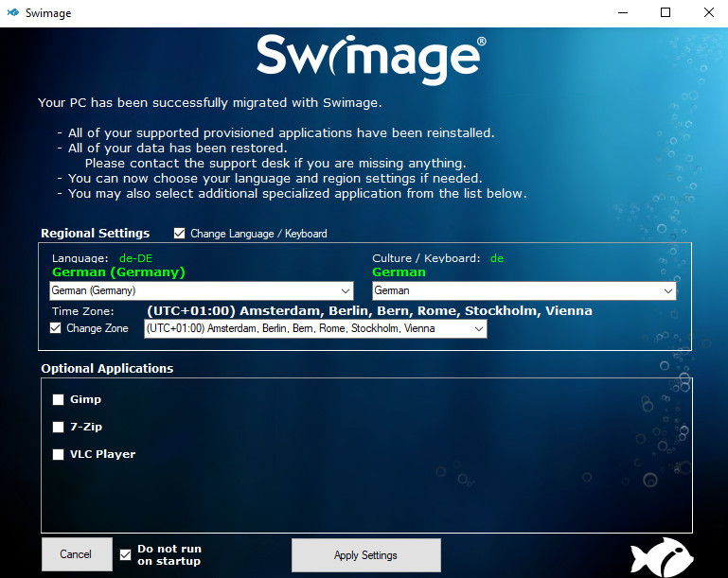Minimize the Swimage window

[623, 12]
